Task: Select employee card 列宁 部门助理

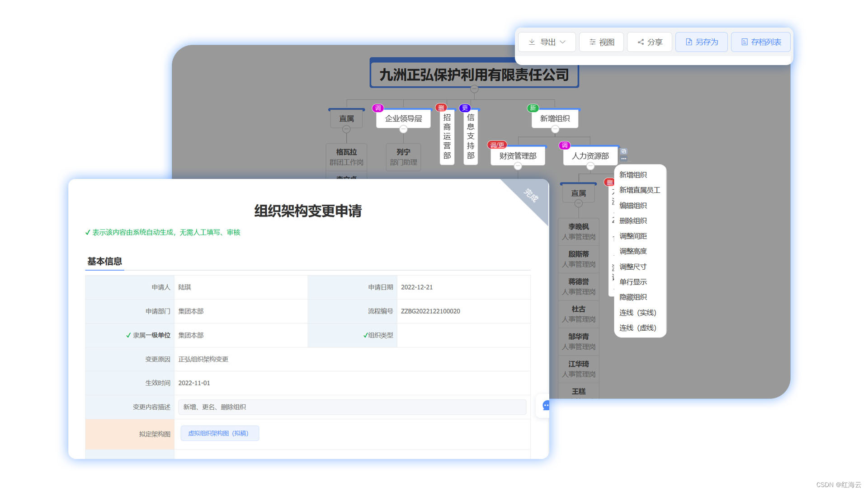Action: [x=403, y=157]
